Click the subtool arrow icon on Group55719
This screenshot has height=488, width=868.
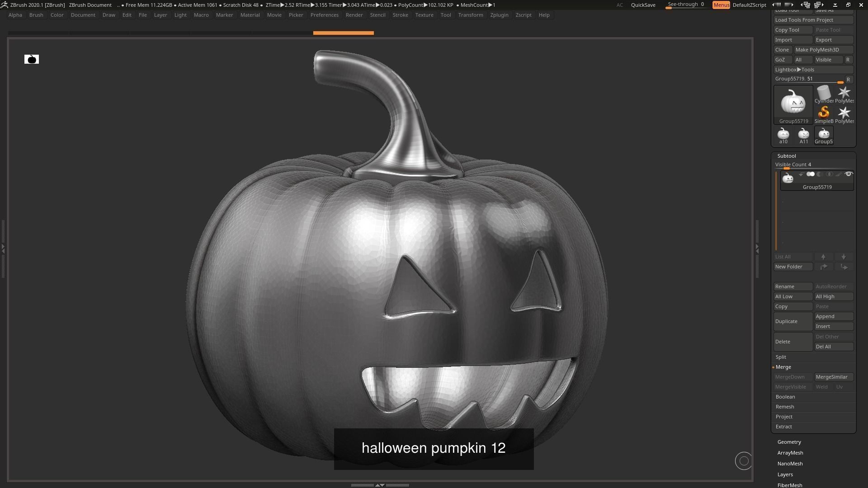pyautogui.click(x=801, y=174)
